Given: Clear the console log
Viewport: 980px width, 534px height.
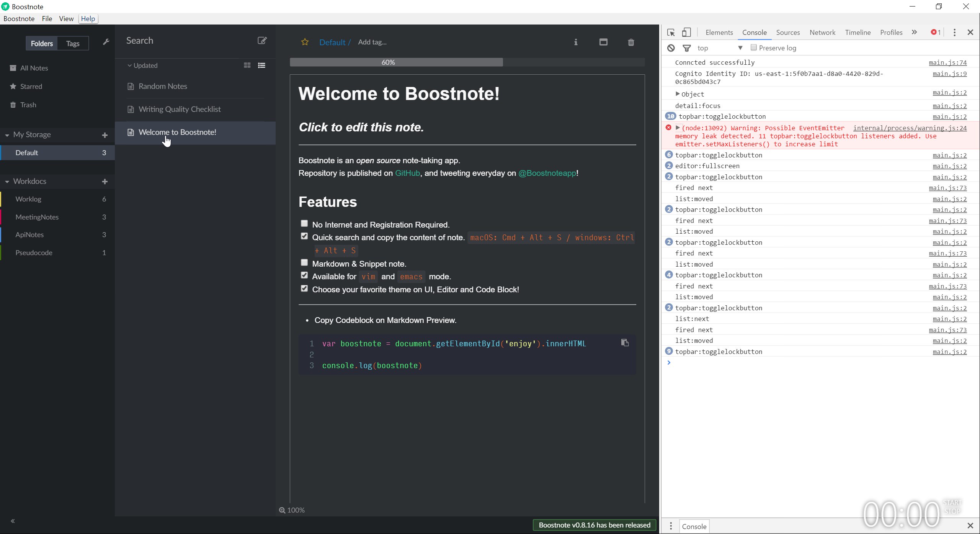Looking at the screenshot, I should [x=671, y=48].
